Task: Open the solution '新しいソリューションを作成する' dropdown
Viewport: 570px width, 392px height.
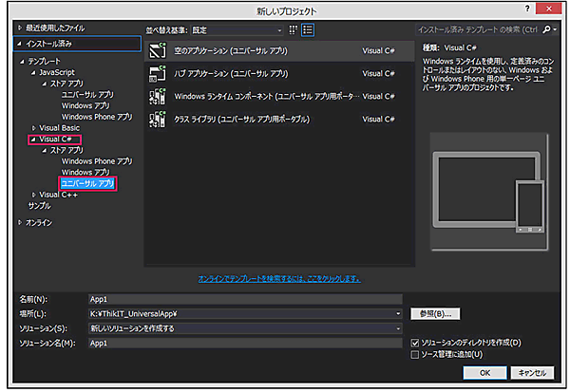Action: click(245, 328)
